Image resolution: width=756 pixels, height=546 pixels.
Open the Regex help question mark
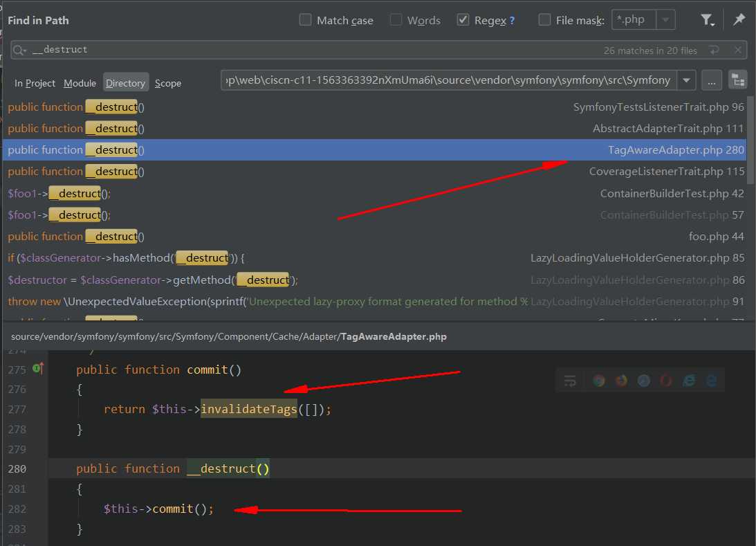(x=512, y=21)
